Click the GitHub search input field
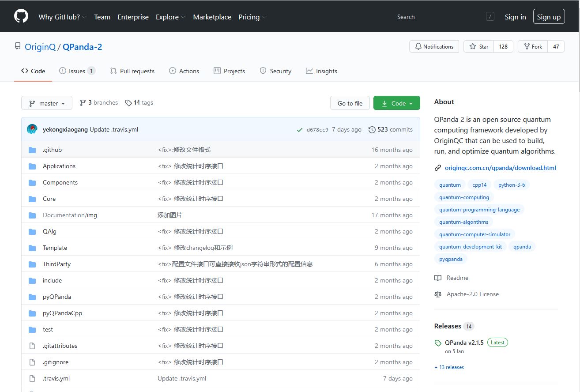Image resolution: width=580 pixels, height=392 pixels. [x=445, y=17]
